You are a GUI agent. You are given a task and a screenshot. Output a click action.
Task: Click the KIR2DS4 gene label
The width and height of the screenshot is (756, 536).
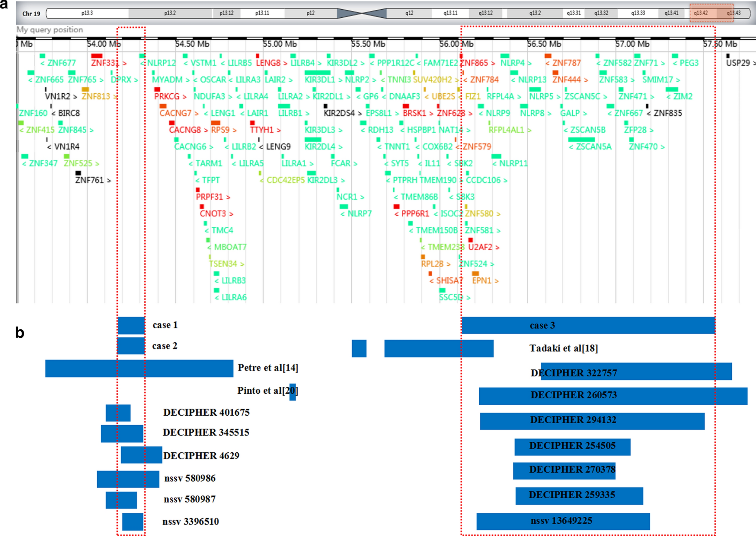[x=339, y=113]
